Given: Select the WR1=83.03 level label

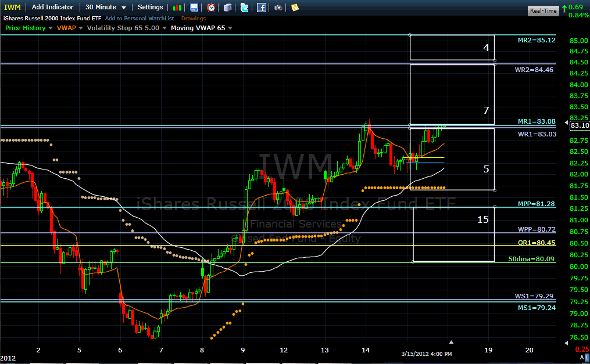Looking at the screenshot, I should click(x=537, y=134).
